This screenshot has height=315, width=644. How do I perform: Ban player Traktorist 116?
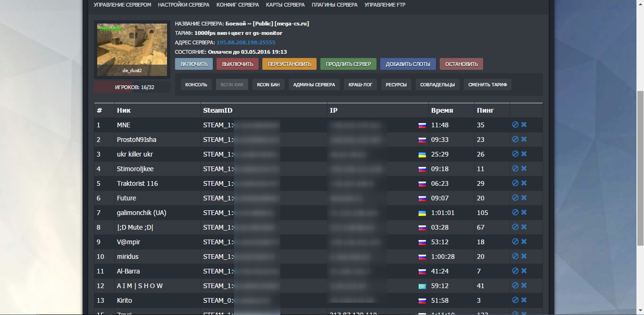point(515,183)
